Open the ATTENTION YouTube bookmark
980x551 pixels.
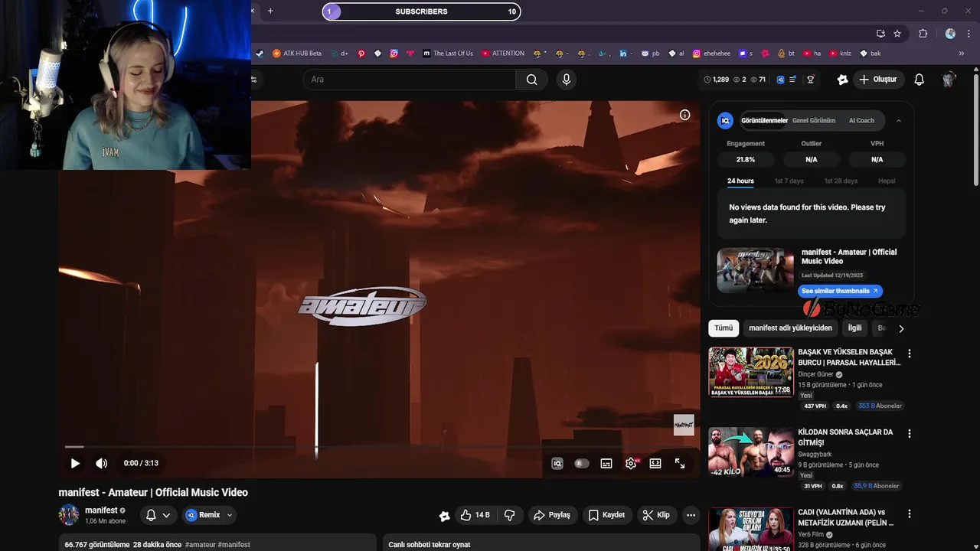pos(503,54)
